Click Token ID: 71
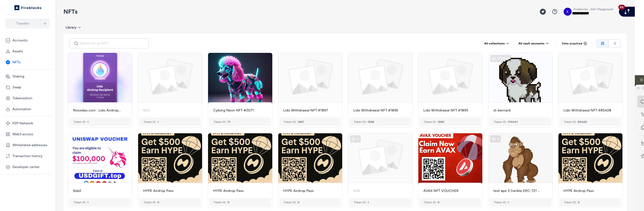 coord(222,122)
